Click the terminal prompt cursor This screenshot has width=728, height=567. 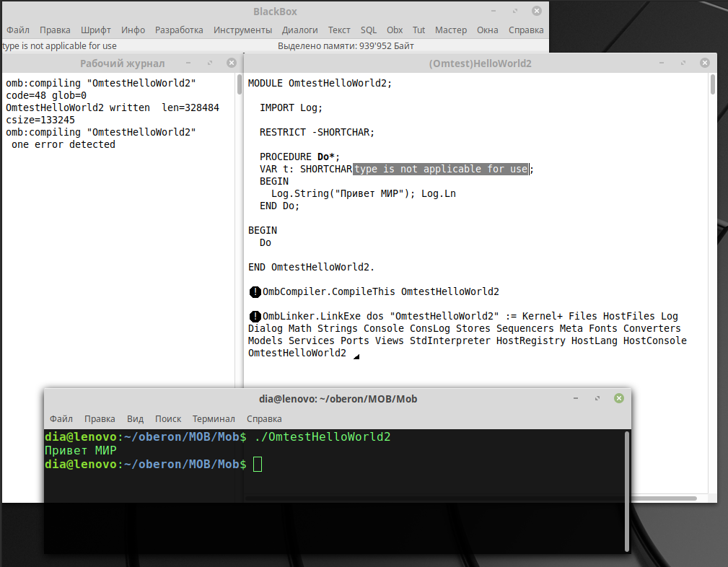coord(258,464)
